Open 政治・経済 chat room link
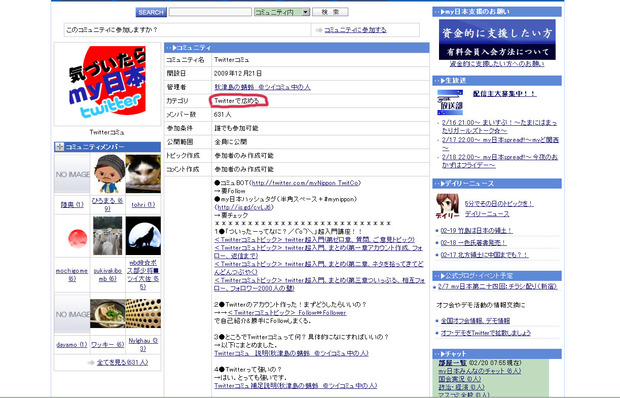The width and height of the screenshot is (620, 398). 461,387
